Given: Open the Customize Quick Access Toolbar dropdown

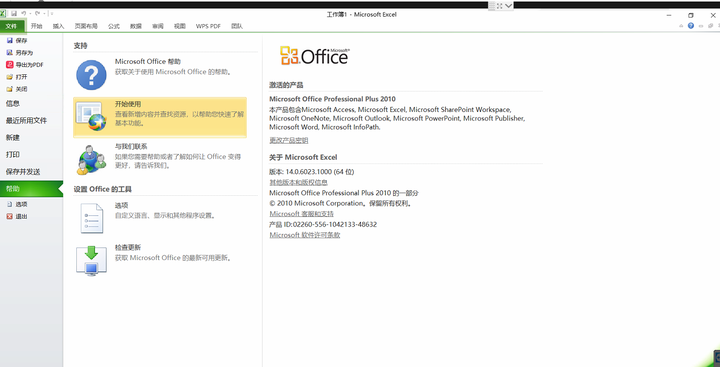Looking at the screenshot, I should pyautogui.click(x=51, y=14).
